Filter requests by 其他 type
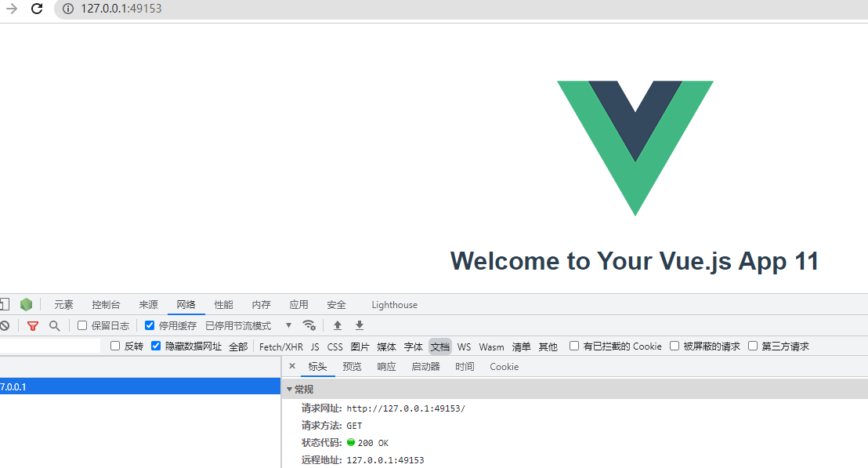The width and height of the screenshot is (868, 468). click(x=548, y=346)
